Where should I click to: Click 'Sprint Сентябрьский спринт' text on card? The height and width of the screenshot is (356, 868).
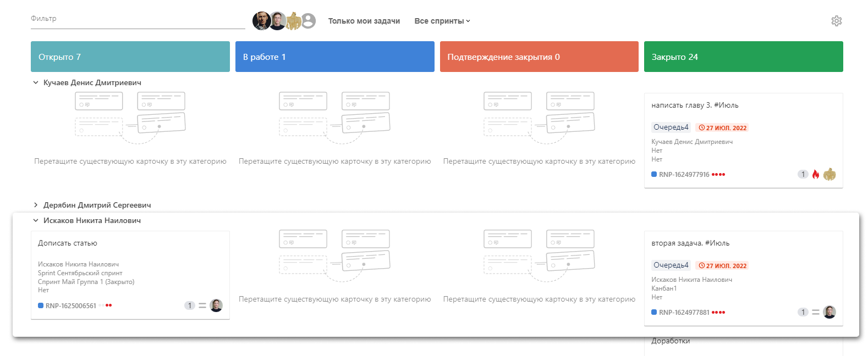80,273
